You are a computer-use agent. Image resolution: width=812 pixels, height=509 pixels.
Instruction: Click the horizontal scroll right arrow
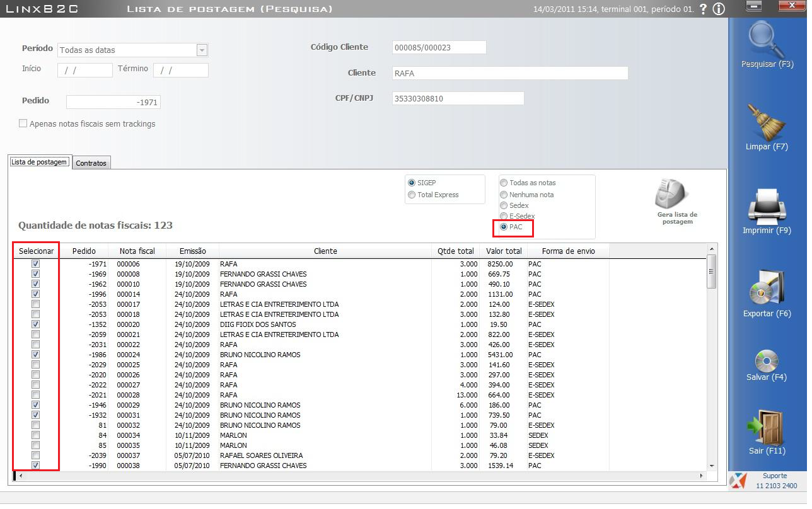(x=701, y=476)
